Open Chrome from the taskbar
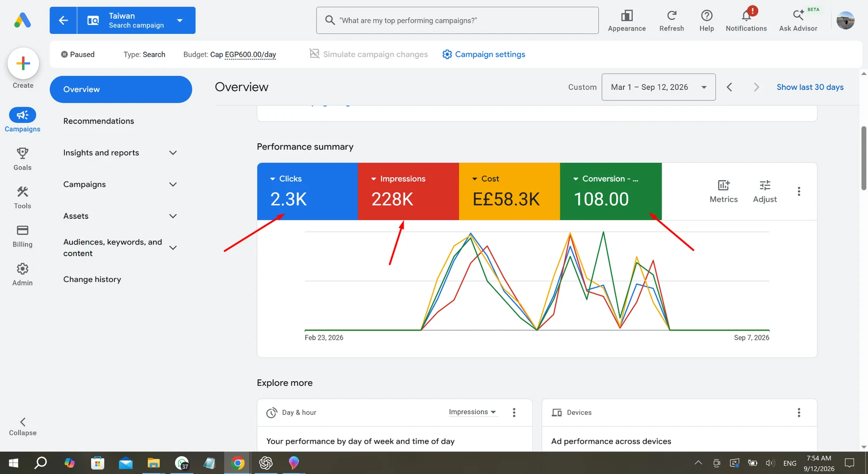The width and height of the screenshot is (868, 474). click(x=237, y=463)
